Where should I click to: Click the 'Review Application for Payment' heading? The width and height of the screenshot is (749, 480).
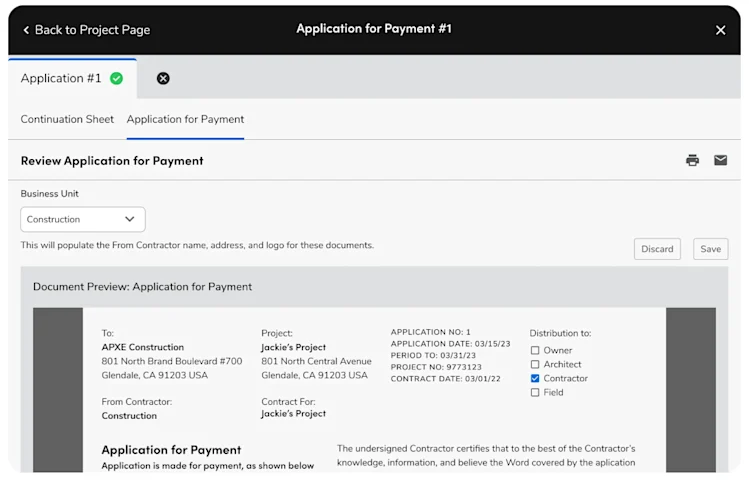tap(112, 161)
